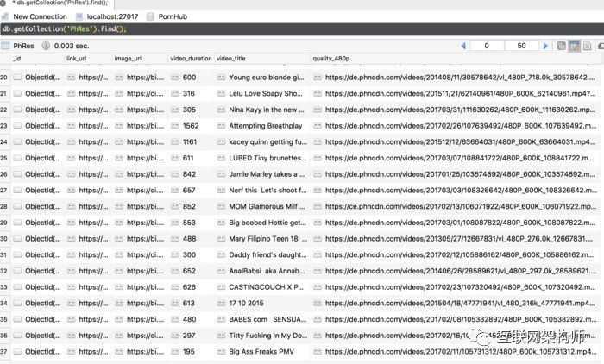Click the image_url column header
Screen dimensions: 604x364
tap(128, 59)
